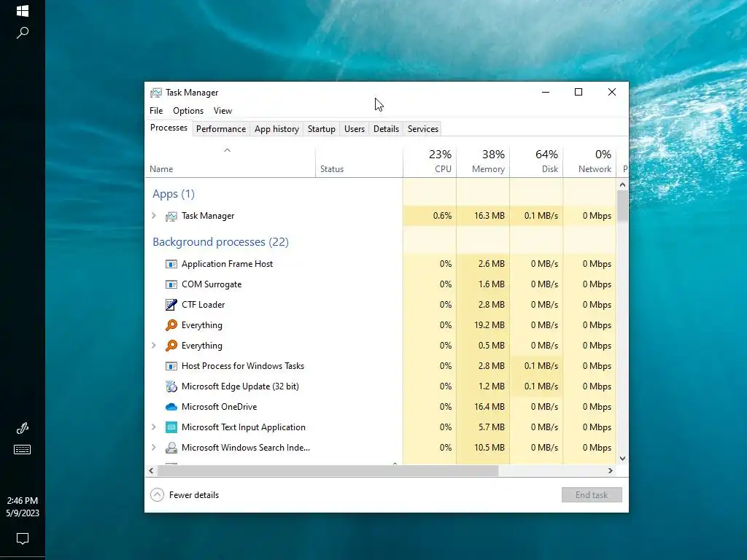Sort by the Network column header
The width and height of the screenshot is (747, 560).
tap(589, 163)
